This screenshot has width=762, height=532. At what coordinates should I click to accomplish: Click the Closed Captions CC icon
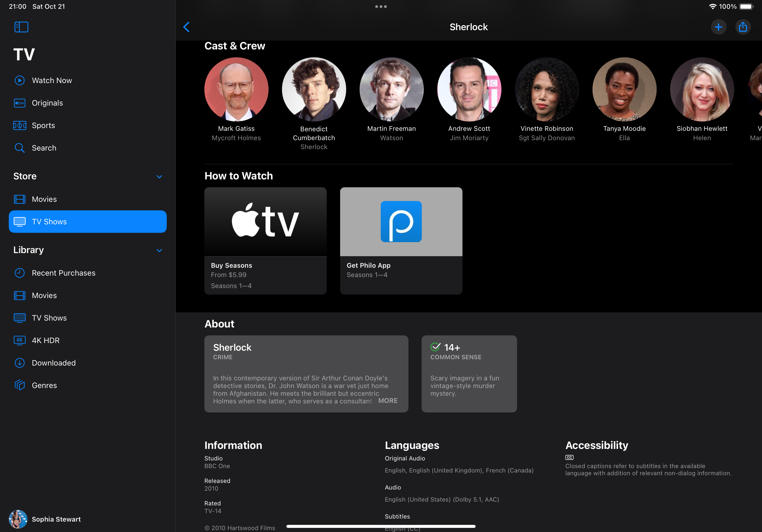click(569, 457)
